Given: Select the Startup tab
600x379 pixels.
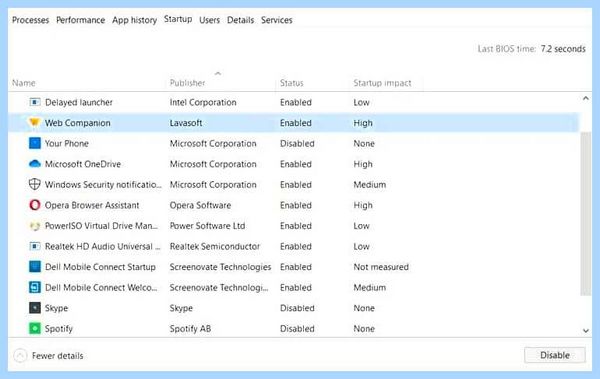Looking at the screenshot, I should pyautogui.click(x=178, y=19).
